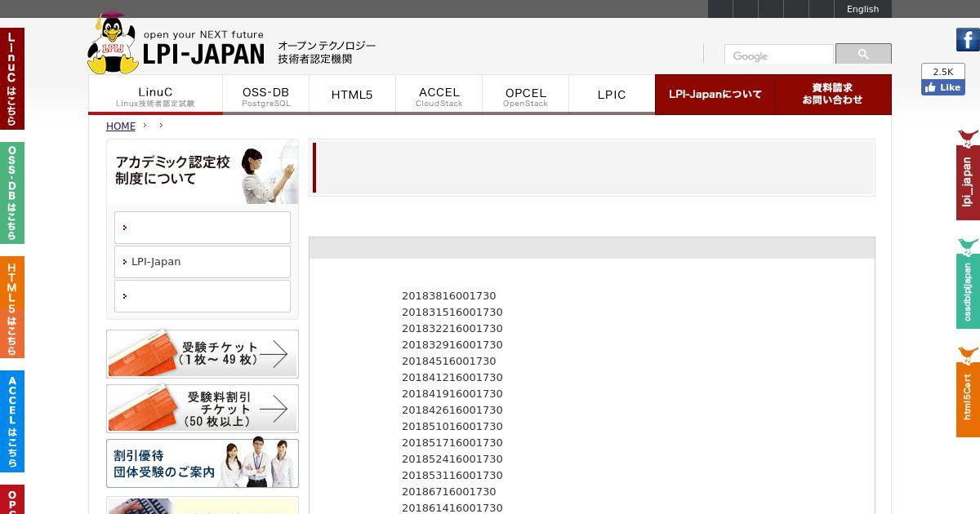980x514 pixels.
Task: Focus the Google search input field
Action: pyautogui.click(x=778, y=55)
